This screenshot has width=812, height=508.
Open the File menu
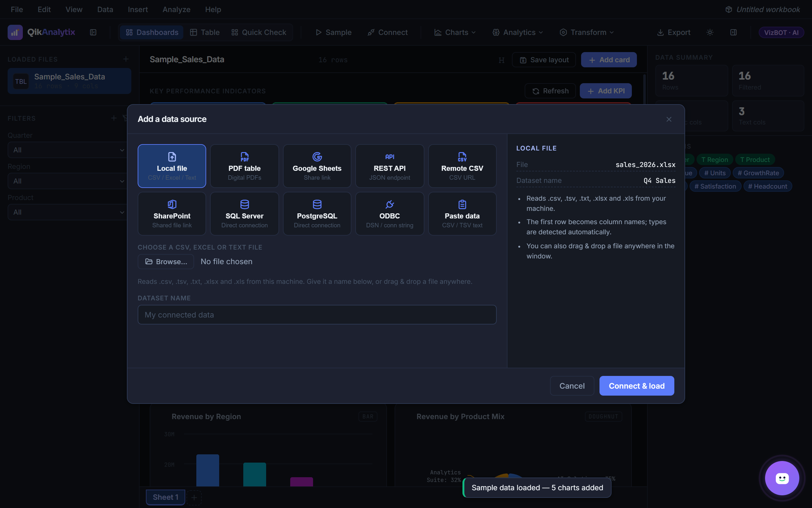[x=17, y=10]
